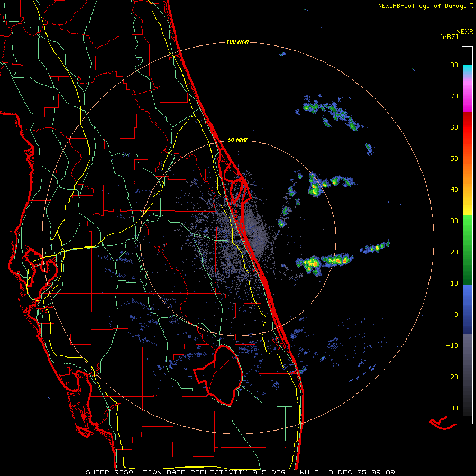Click the 70 dBZ scale value
Image resolution: width=476 pixels, height=476 pixels.
pyautogui.click(x=454, y=96)
